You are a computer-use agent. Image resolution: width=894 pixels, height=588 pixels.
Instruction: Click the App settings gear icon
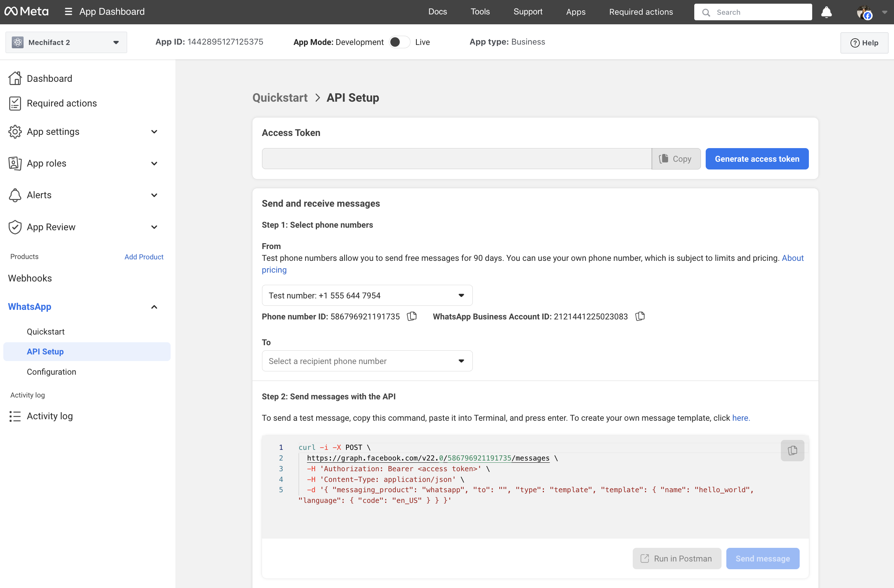pos(15,132)
